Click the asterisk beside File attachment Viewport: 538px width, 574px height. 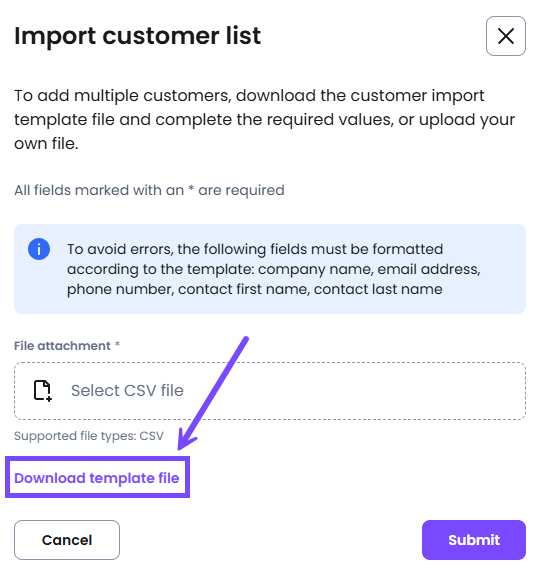117,345
